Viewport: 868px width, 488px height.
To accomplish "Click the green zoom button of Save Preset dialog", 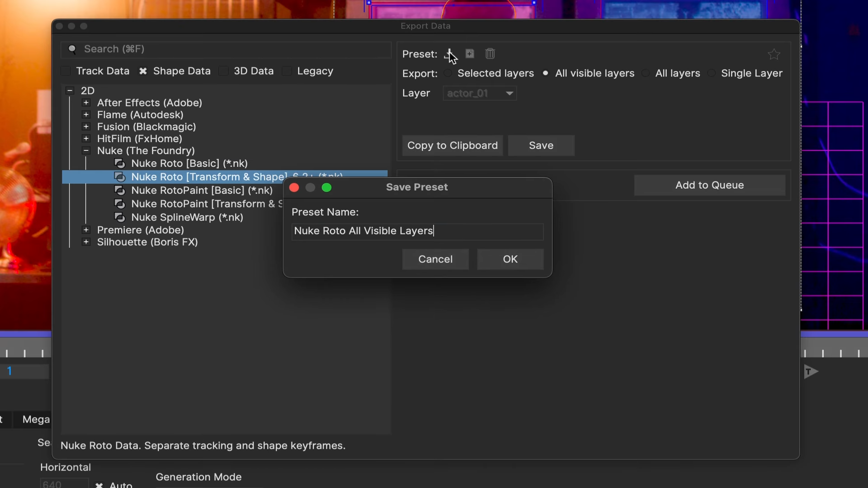I will tap(326, 188).
